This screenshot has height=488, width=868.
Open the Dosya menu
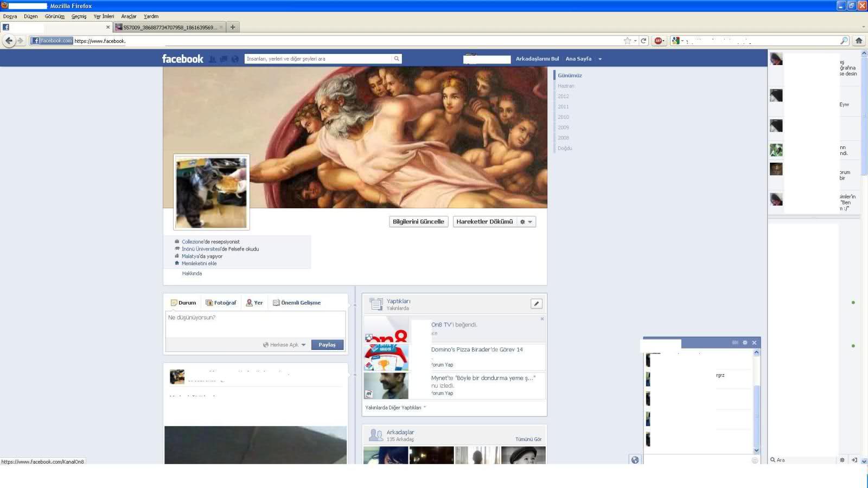tap(10, 16)
